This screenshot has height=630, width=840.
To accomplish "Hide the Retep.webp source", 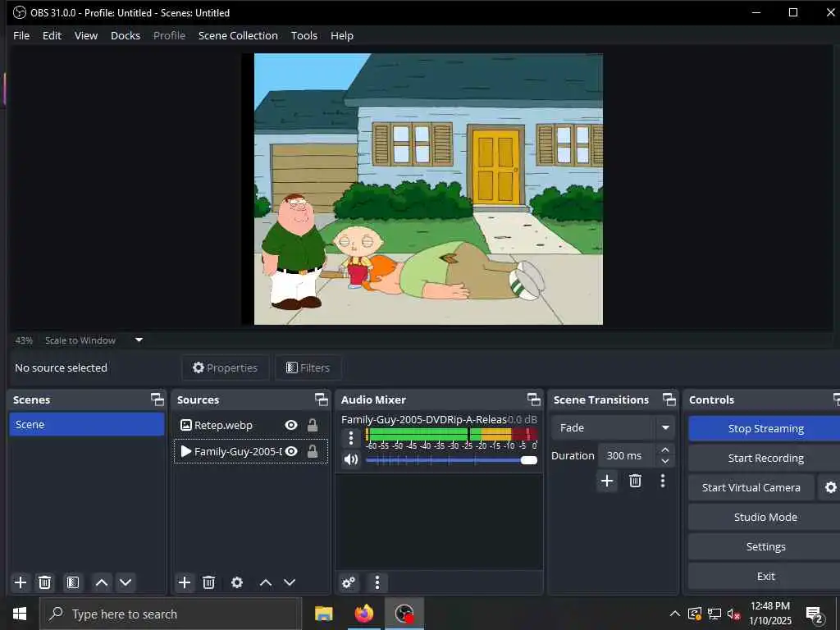I will click(291, 425).
